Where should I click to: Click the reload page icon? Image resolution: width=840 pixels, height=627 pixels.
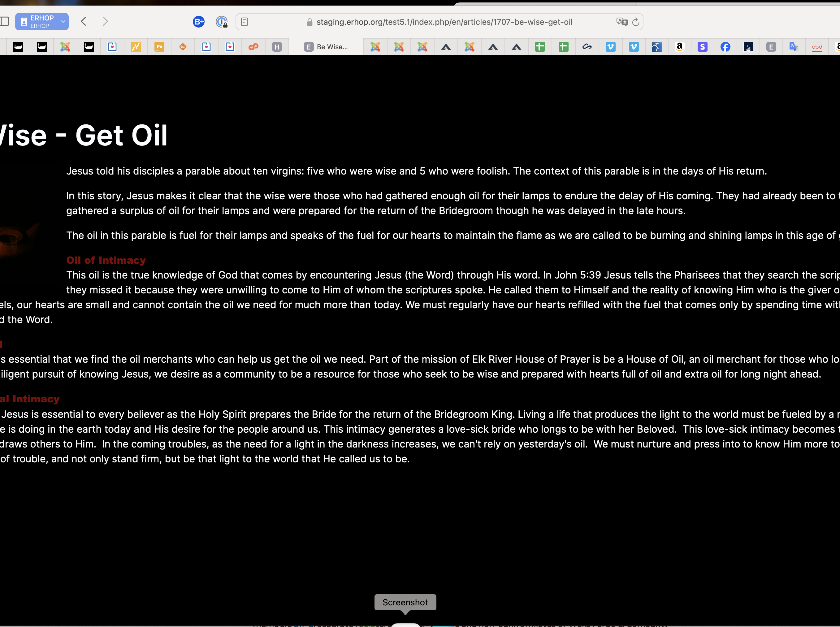(x=636, y=22)
